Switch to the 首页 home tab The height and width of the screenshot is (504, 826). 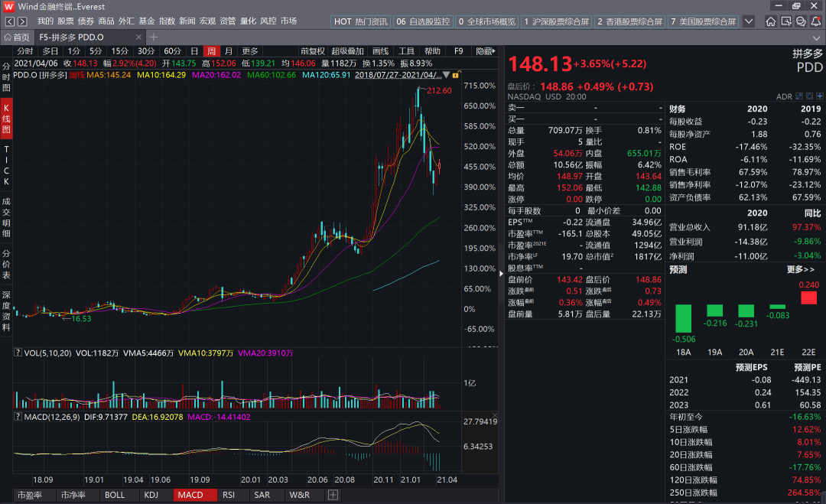[17, 37]
